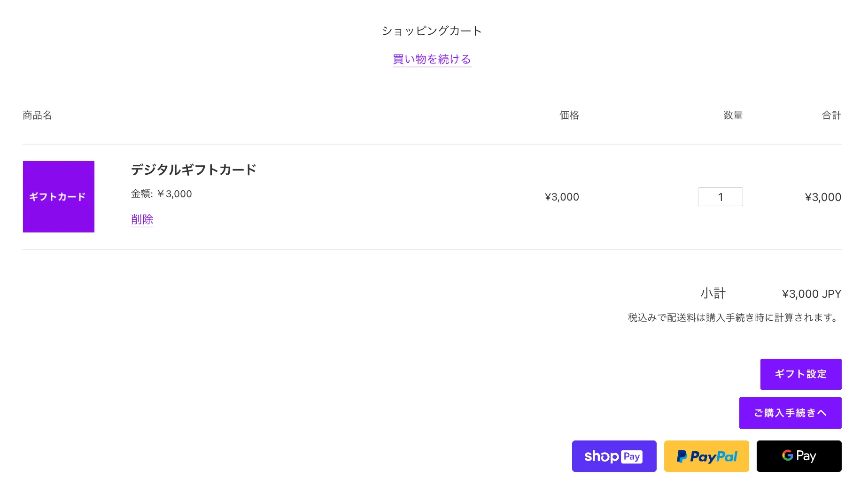
Task: Click the 数量 column header
Action: (733, 116)
